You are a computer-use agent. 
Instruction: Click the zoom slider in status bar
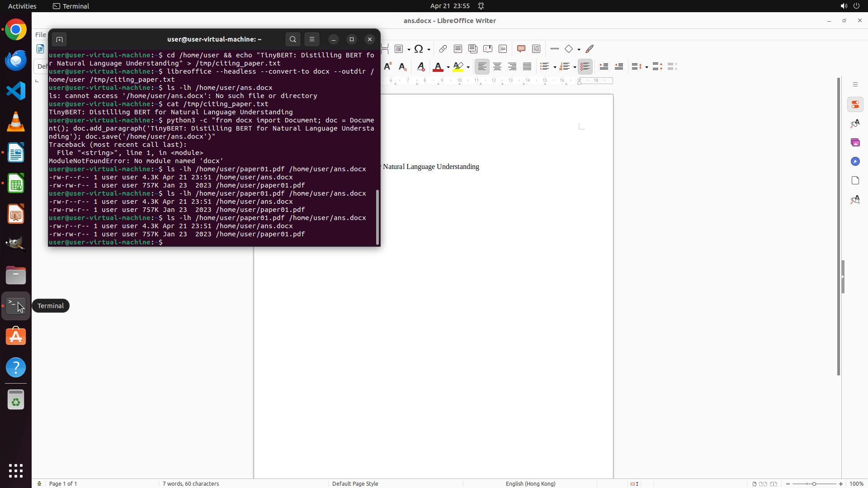pyautogui.click(x=814, y=483)
